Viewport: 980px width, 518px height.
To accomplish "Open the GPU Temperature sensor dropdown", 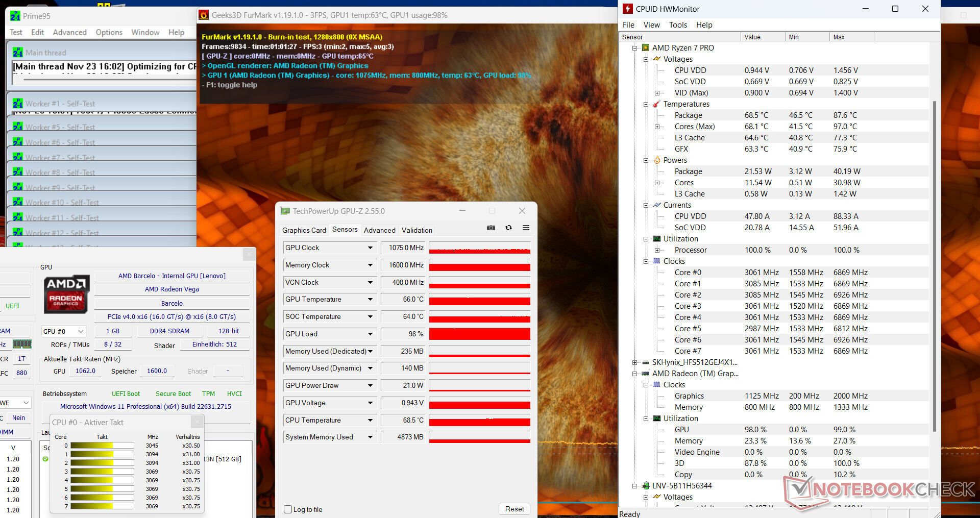I will (x=370, y=300).
